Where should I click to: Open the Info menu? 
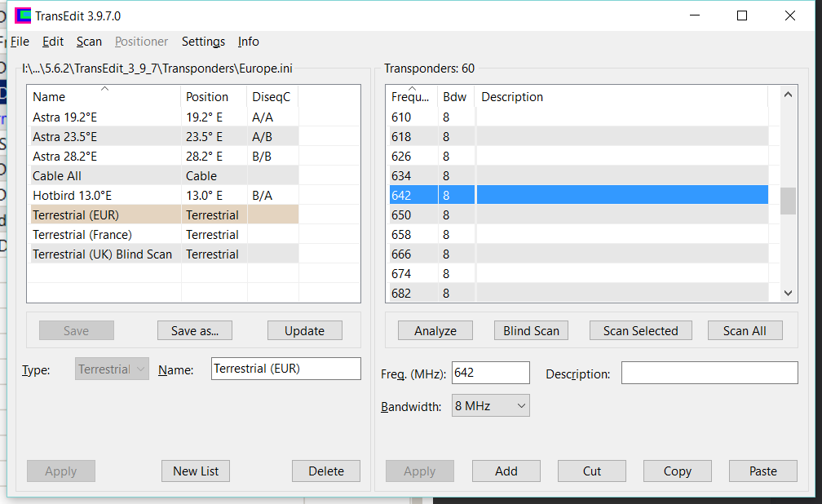249,42
